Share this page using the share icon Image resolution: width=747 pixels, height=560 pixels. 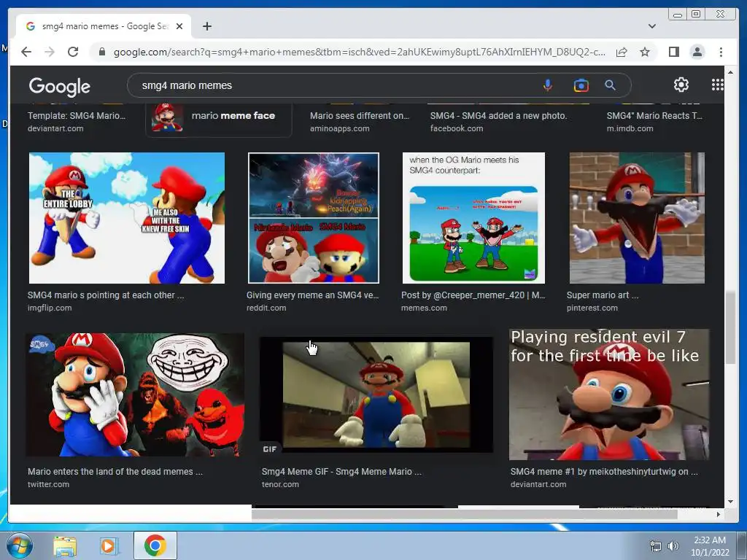pos(622,52)
